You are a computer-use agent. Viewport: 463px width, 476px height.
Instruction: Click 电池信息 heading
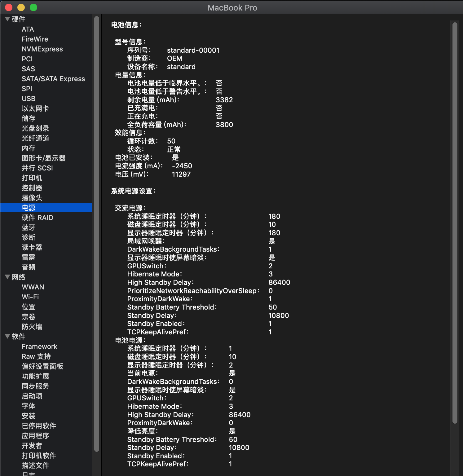click(x=126, y=25)
